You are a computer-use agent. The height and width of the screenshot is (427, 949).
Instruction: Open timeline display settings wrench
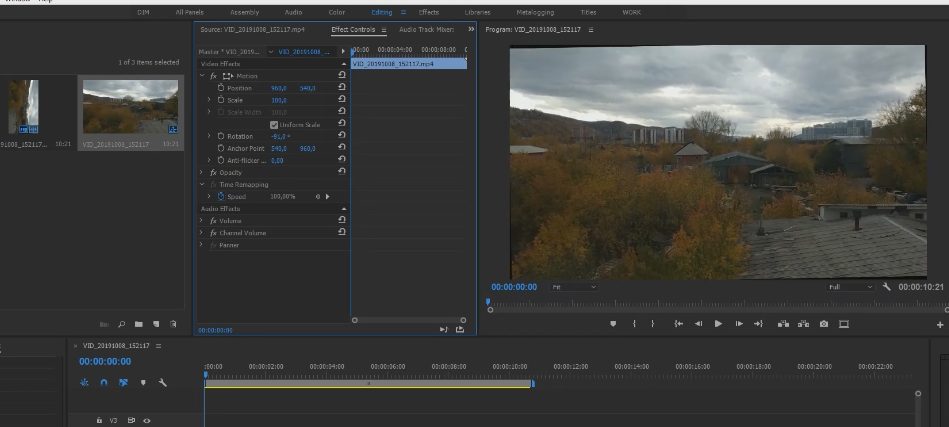click(x=162, y=382)
